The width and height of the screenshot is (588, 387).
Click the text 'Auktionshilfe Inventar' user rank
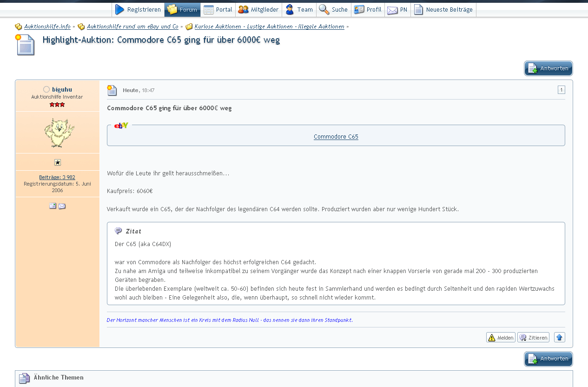click(x=57, y=97)
